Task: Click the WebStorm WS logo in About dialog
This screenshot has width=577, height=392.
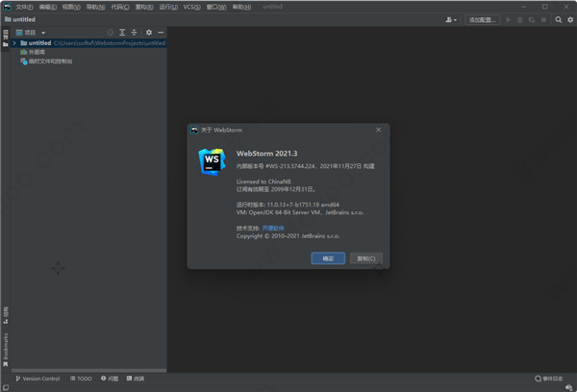Action: point(212,162)
